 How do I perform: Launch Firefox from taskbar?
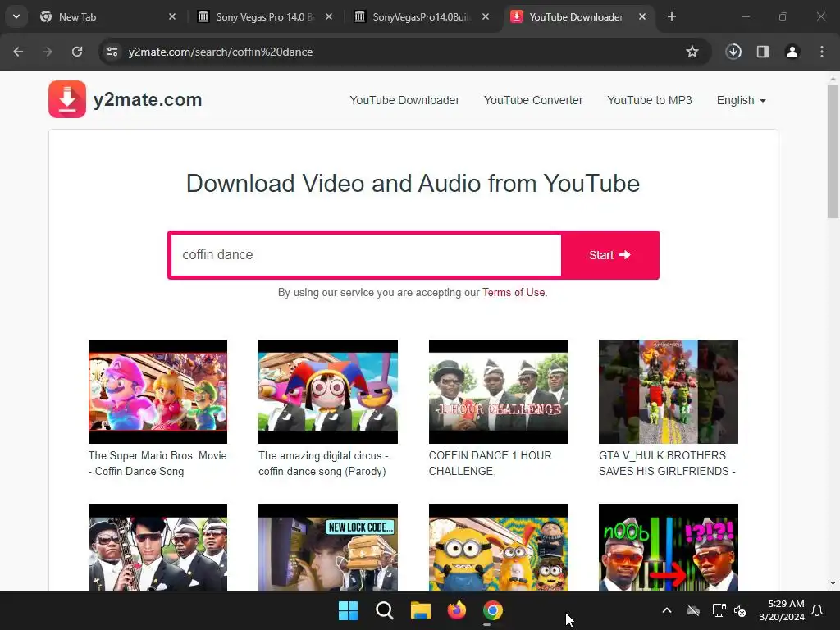click(x=456, y=610)
